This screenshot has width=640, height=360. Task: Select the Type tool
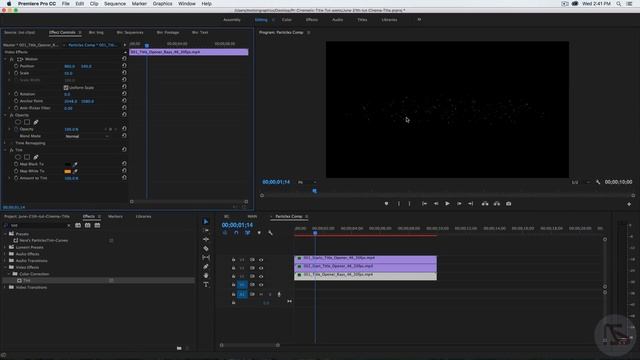click(206, 284)
